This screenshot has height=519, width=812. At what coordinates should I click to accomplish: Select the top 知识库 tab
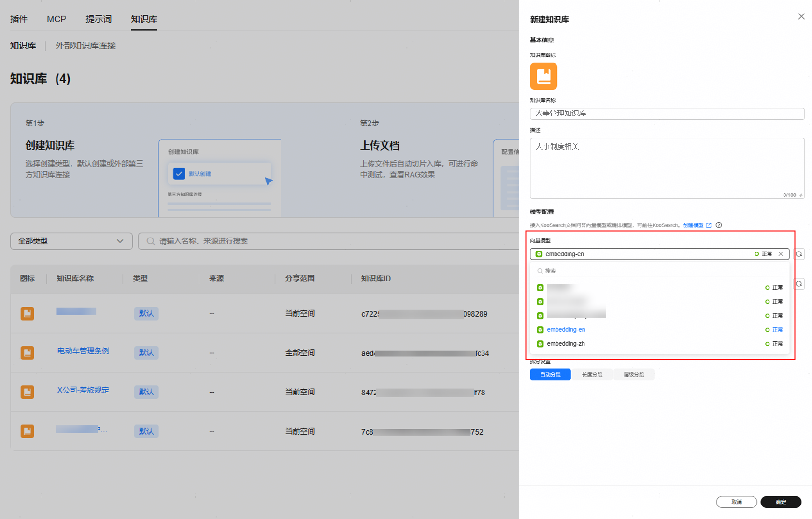pos(144,19)
